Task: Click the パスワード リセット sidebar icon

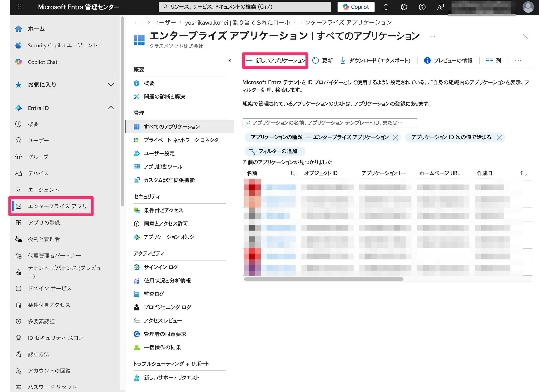Action: pyautogui.click(x=19, y=387)
